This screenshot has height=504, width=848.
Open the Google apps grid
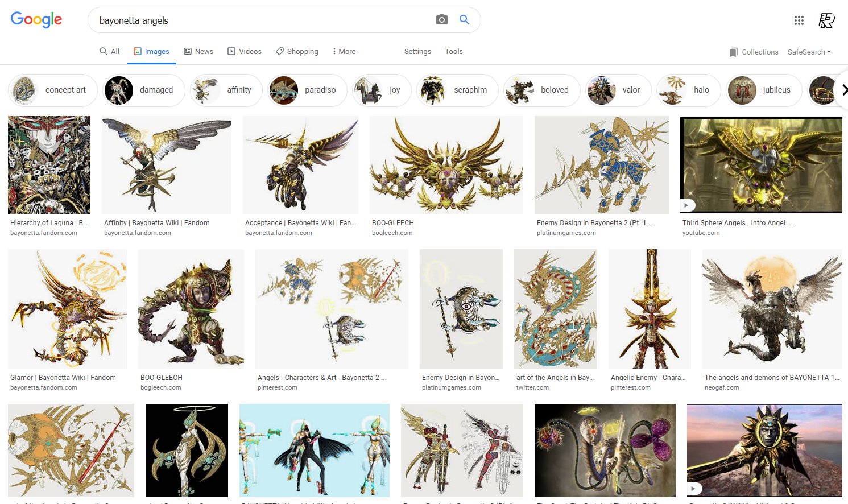[799, 20]
